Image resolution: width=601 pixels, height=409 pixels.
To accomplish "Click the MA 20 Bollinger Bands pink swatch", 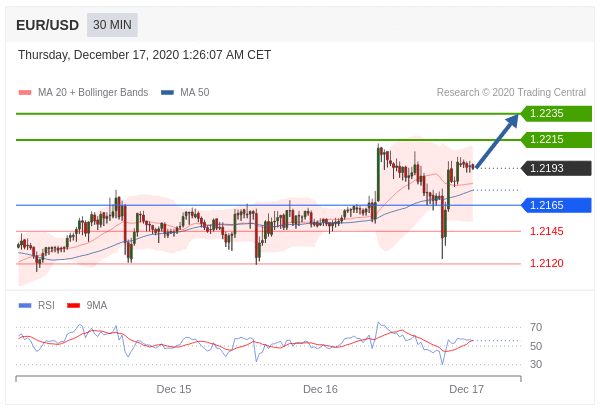I will tap(25, 92).
